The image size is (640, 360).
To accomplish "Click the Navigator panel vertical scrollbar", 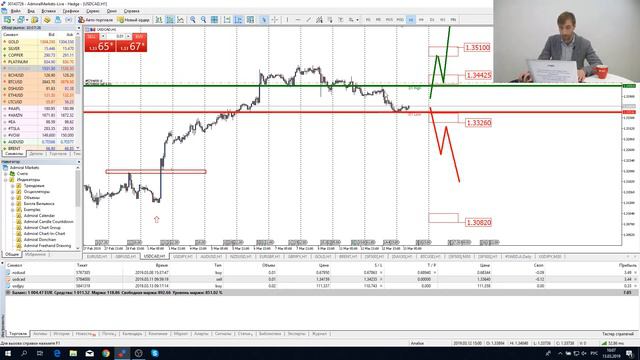I will (x=78, y=206).
